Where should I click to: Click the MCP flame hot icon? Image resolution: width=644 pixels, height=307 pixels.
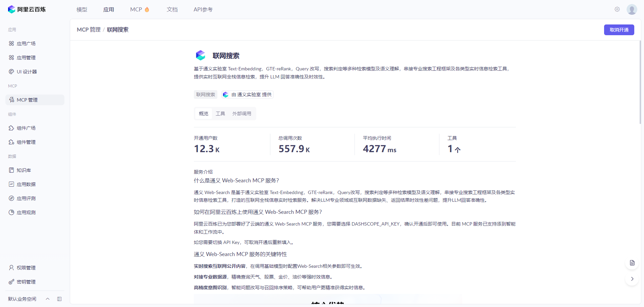[147, 9]
